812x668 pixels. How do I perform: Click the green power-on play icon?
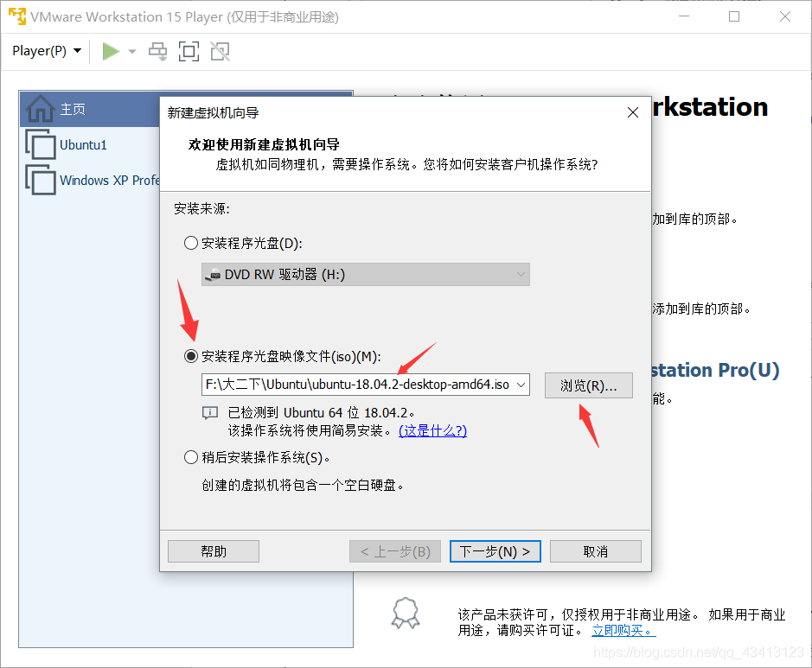(x=111, y=51)
